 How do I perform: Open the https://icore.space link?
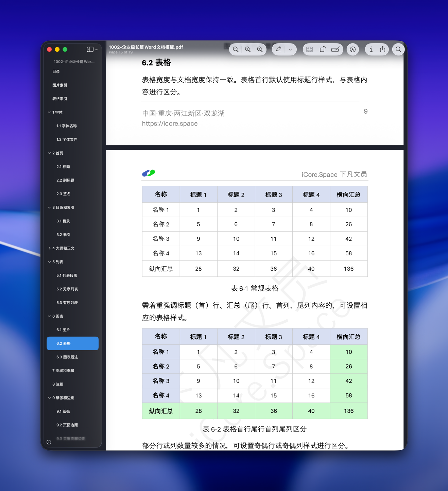click(170, 123)
